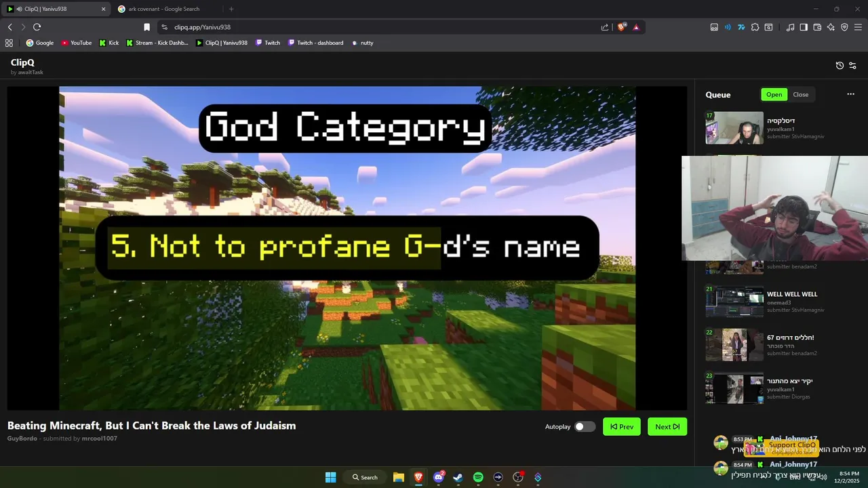Viewport: 868px width, 488px height.
Task: Open the nutty bookmark
Action: (363, 43)
